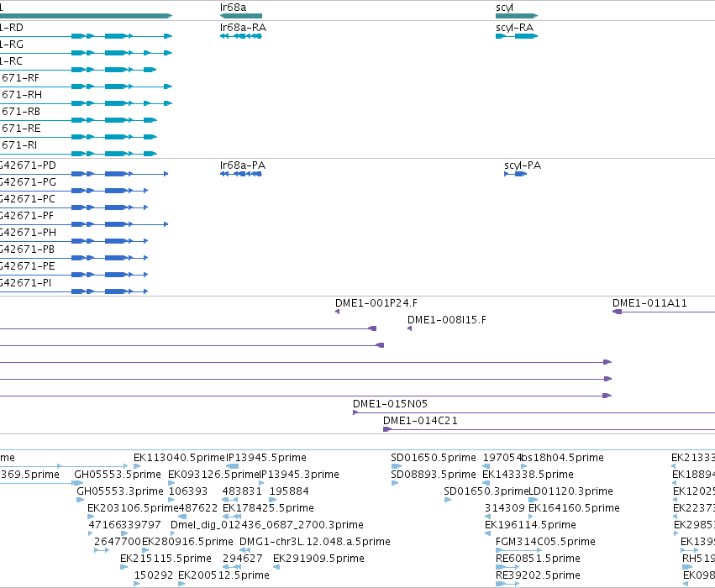715x588 pixels.
Task: Click the G42671-PD protein label
Action: 29,165
